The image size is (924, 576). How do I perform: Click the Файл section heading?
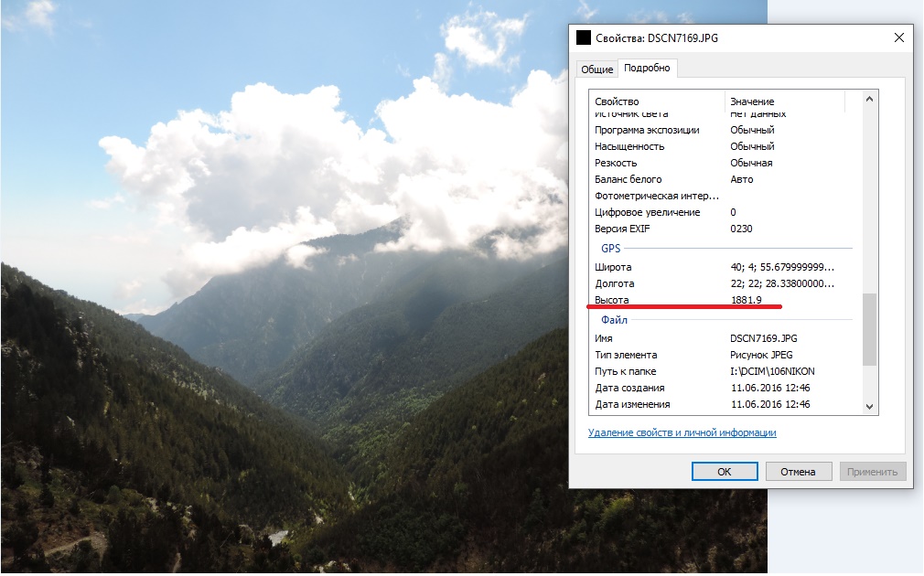pos(614,320)
